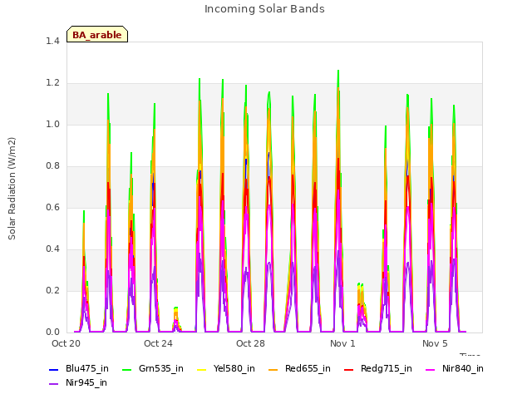Screen dimensions: 532x399
Task: Click the Solar Radiation (W/m2) axis title
Action: coord(12,189)
